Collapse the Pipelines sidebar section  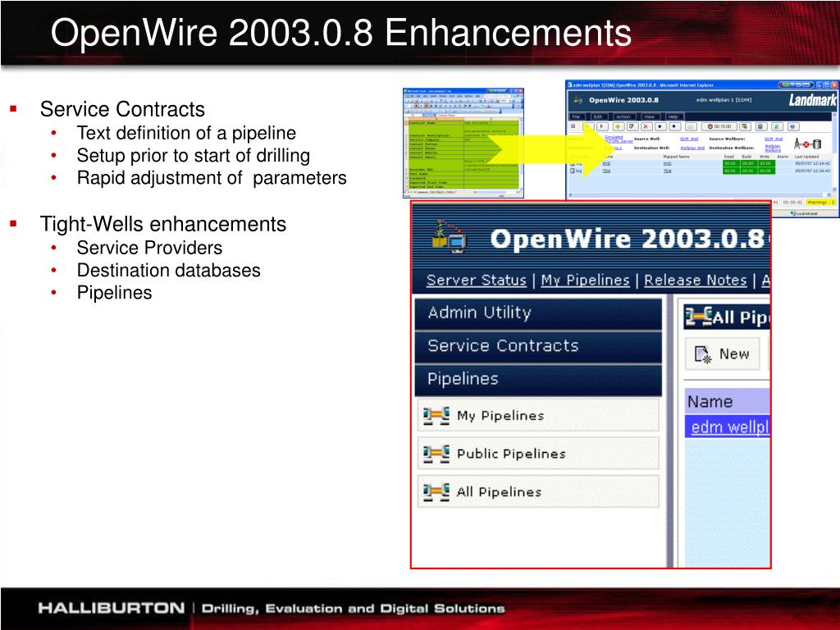coord(538,379)
